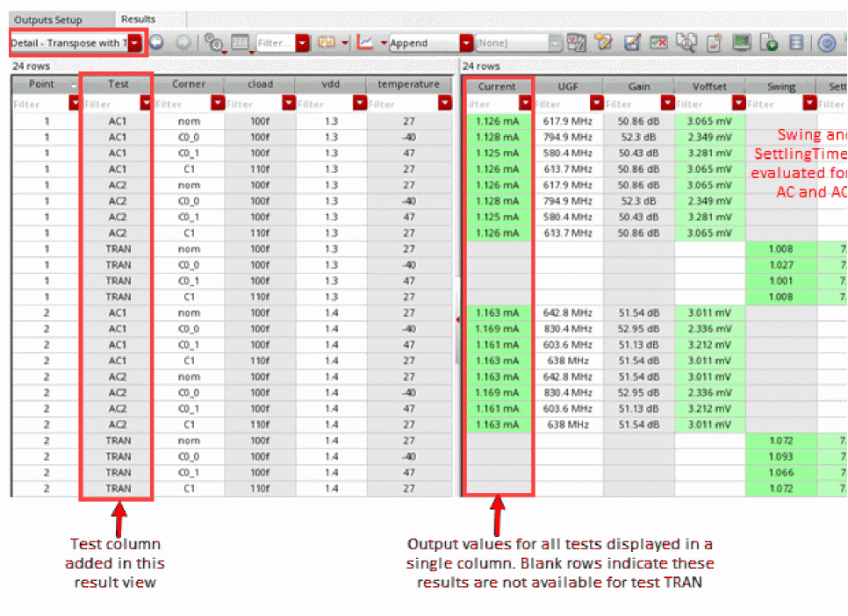Viewport: 848px width, 616px height.
Task: Sort by the temperature column header
Action: (x=409, y=84)
